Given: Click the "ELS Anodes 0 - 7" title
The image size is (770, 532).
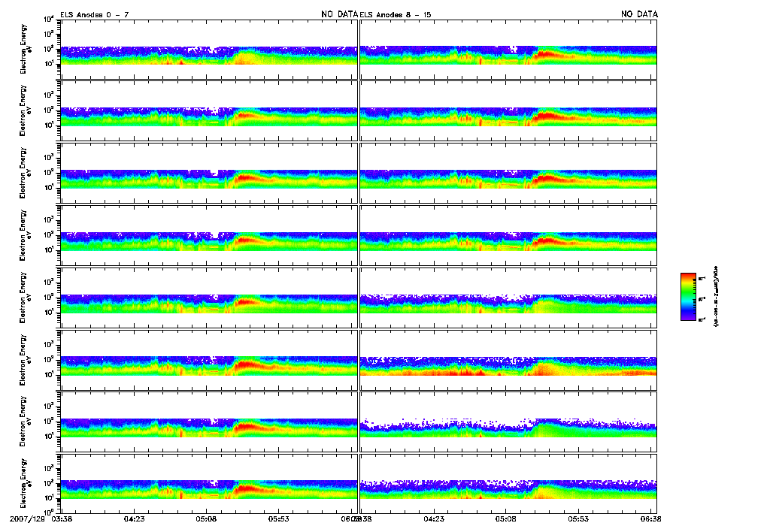Looking at the screenshot, I should pos(94,15).
